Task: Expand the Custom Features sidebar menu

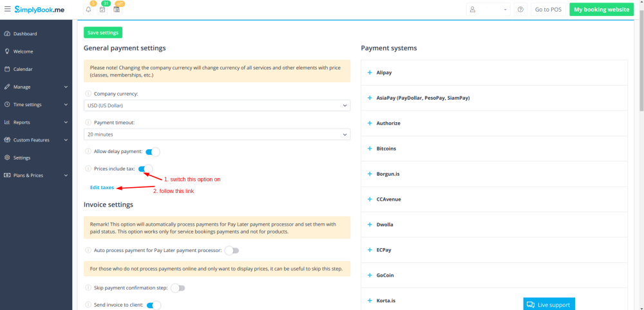Action: (36, 140)
